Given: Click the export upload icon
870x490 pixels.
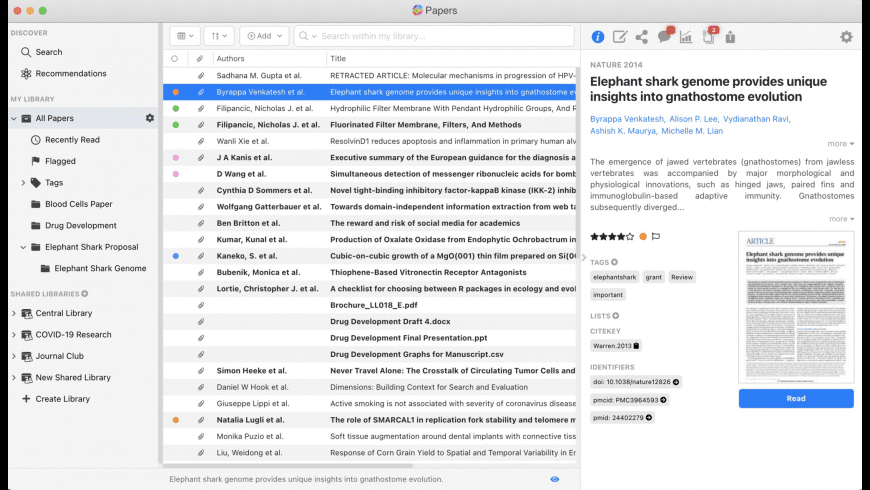Looking at the screenshot, I should coord(730,37).
